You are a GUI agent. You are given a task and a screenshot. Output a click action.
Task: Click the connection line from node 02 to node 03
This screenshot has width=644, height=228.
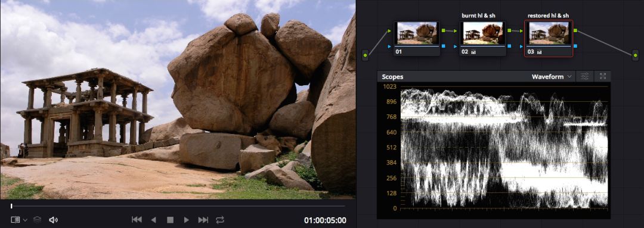[x=516, y=30]
